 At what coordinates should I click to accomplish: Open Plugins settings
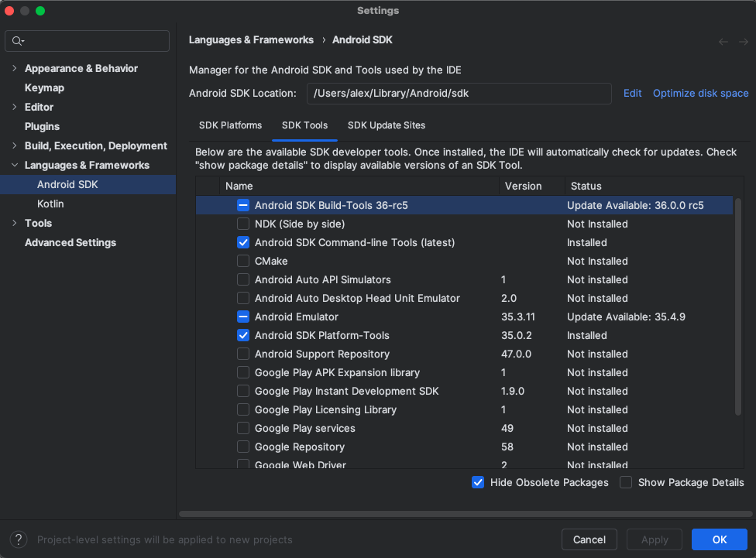point(42,126)
